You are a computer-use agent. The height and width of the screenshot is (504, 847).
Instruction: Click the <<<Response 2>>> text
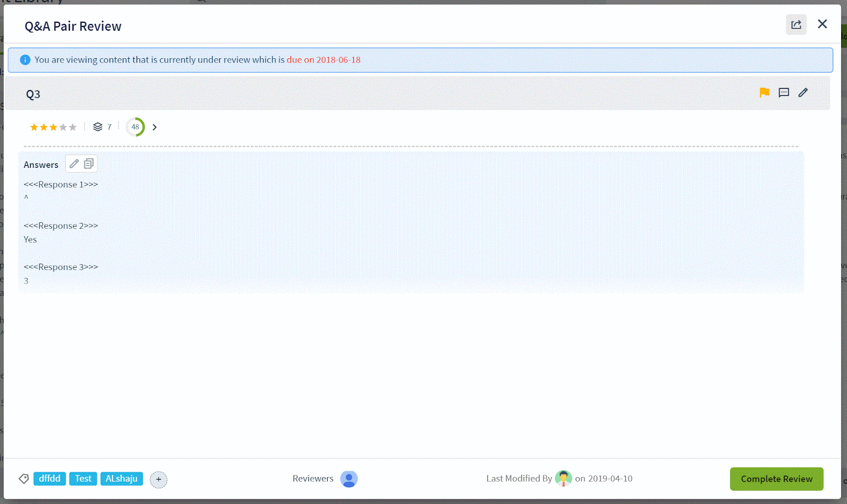[x=61, y=226]
